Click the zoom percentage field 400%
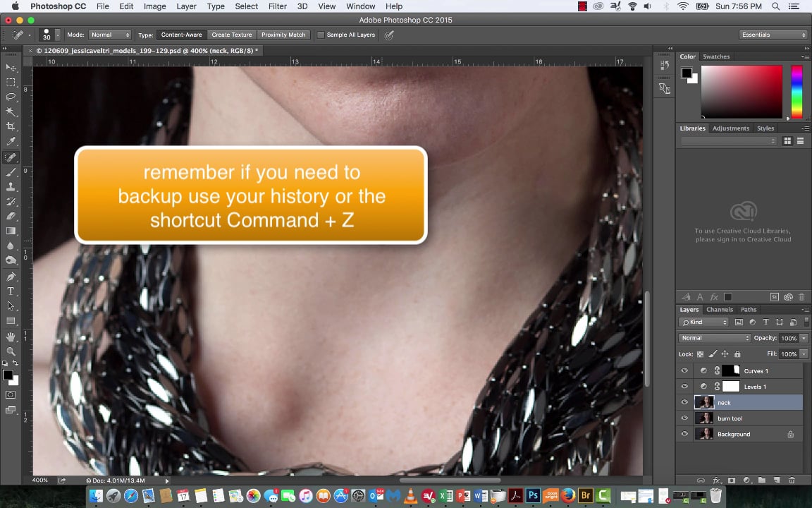812x508 pixels. coord(40,480)
